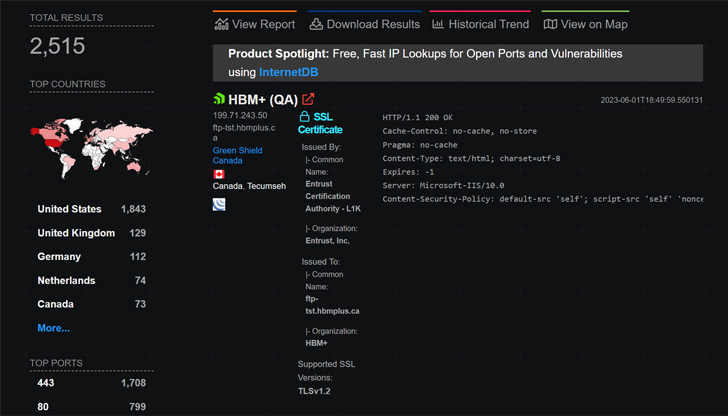Click the green icon beside HBM+ (QA)
The height and width of the screenshot is (416, 728).
[x=220, y=99]
